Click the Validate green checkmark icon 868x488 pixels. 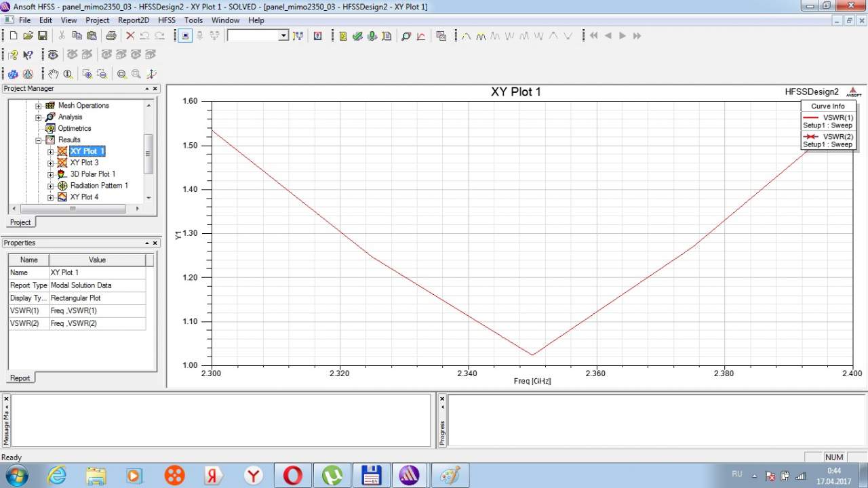(357, 36)
